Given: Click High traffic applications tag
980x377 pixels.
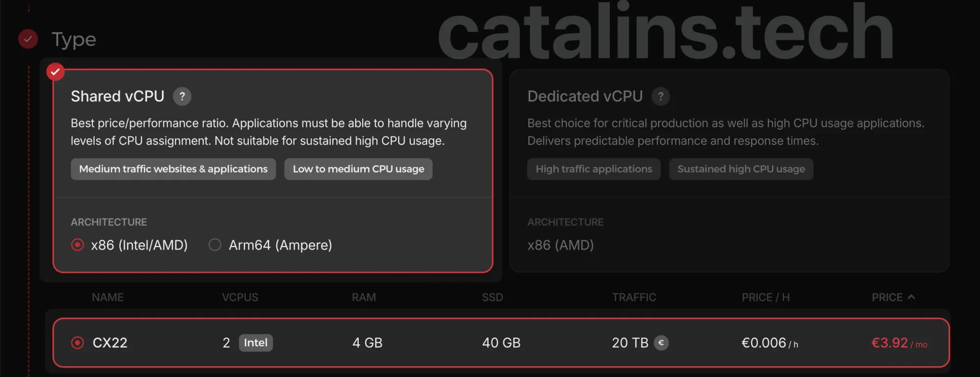Looking at the screenshot, I should (594, 169).
